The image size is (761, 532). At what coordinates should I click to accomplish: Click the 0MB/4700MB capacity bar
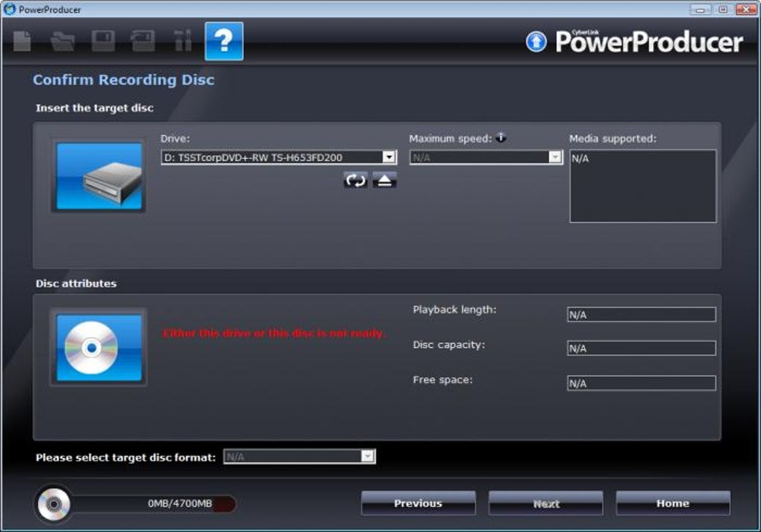point(153,504)
